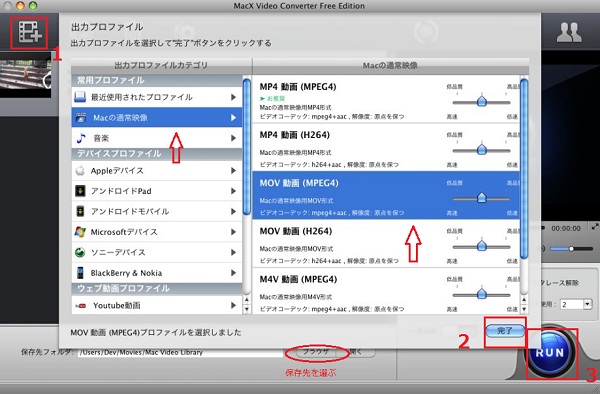
Task: Click the ブラウザ browse button
Action: coord(316,352)
